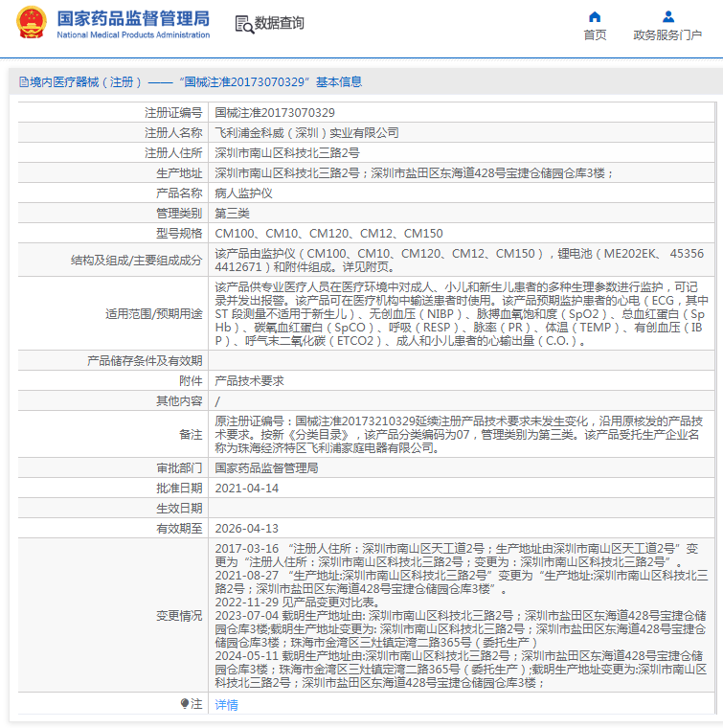Image resolution: width=723 pixels, height=728 pixels.
Task: Click 生产地址 label
Action: [179, 173]
